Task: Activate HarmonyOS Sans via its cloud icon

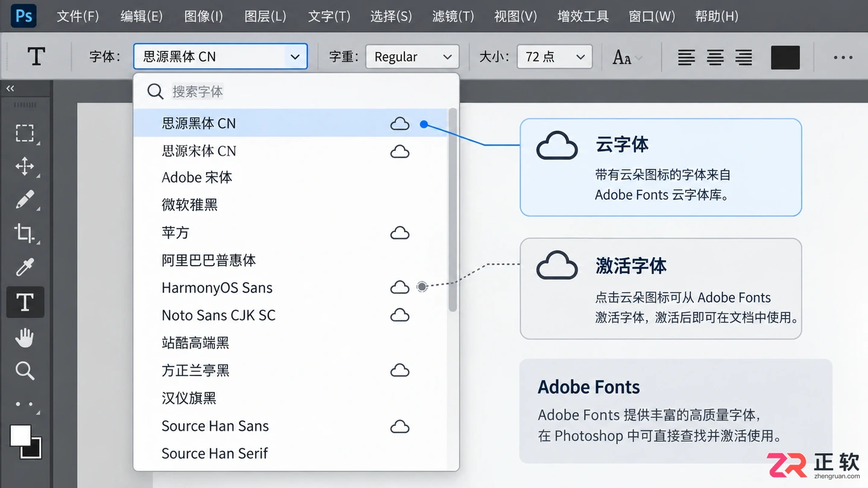Action: (x=400, y=287)
